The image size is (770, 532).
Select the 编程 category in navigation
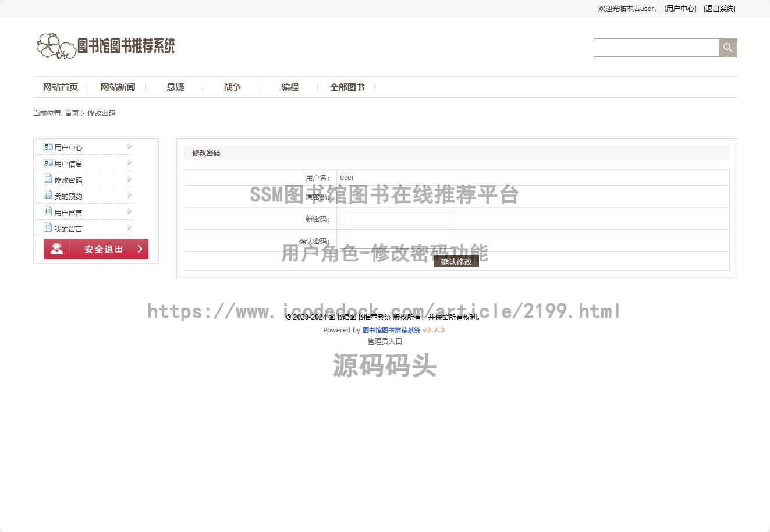[290, 87]
